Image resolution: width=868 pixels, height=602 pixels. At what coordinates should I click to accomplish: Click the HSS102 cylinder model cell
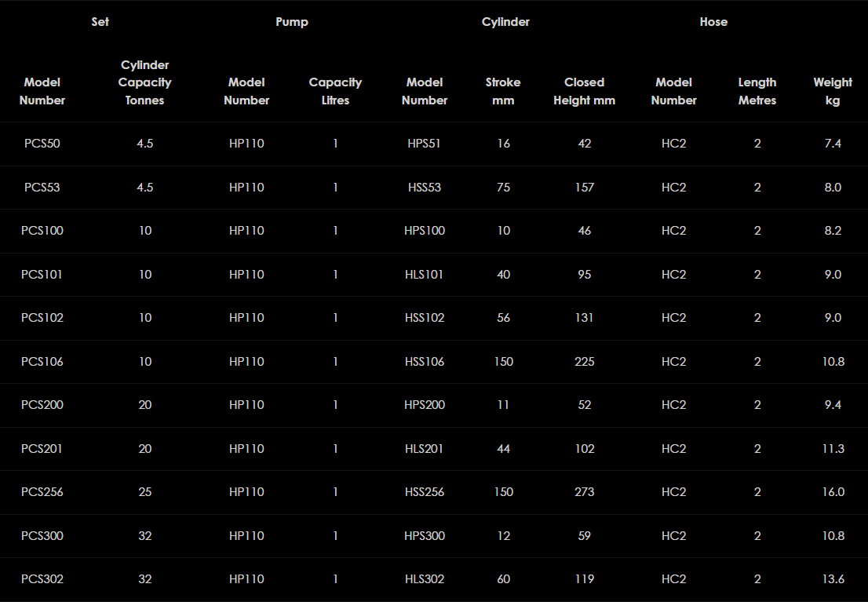click(425, 318)
